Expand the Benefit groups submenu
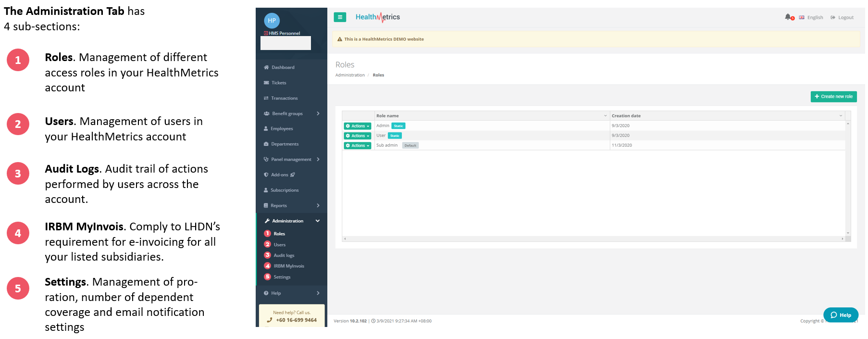 coord(318,113)
